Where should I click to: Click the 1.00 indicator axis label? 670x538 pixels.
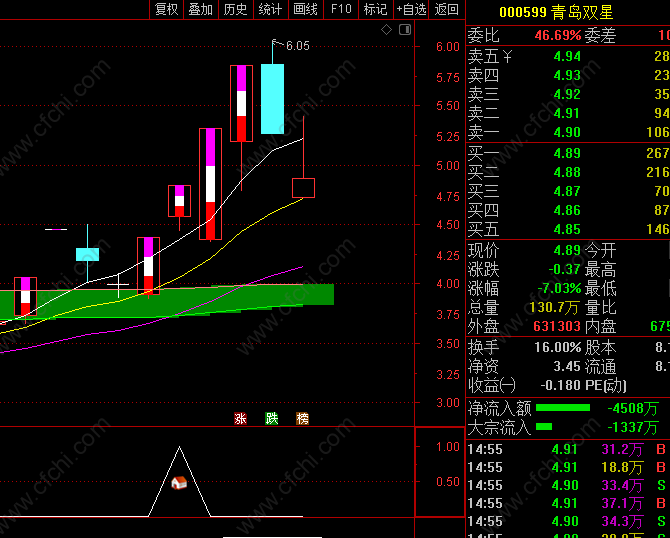(447, 447)
